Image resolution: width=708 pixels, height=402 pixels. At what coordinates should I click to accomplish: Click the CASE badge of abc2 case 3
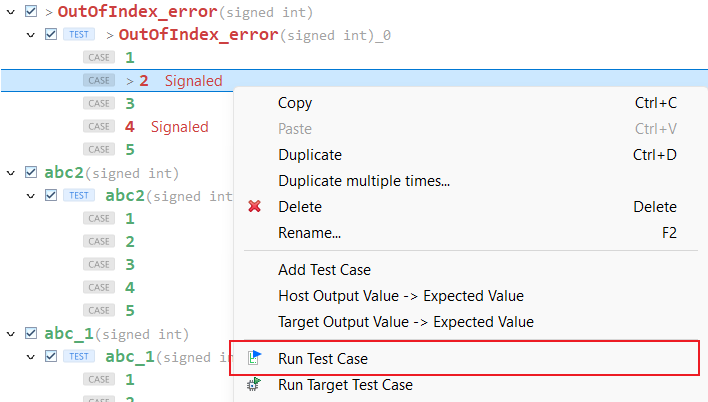99,264
